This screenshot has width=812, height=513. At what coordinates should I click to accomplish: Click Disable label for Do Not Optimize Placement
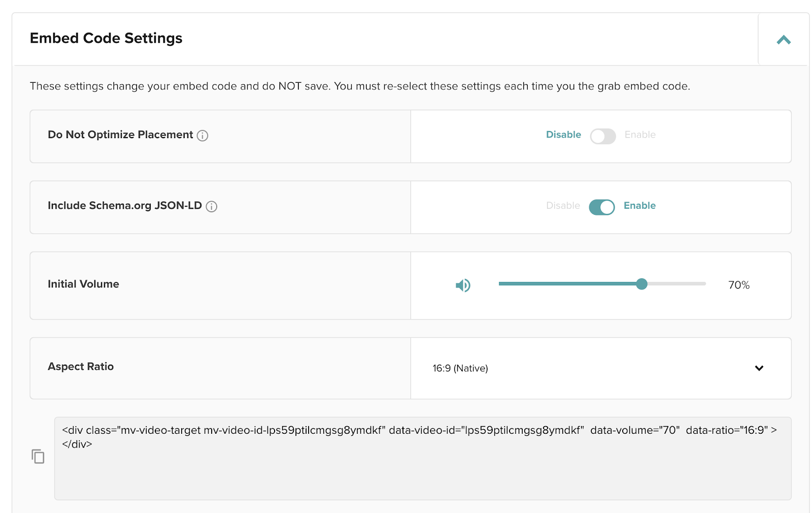pyautogui.click(x=563, y=135)
